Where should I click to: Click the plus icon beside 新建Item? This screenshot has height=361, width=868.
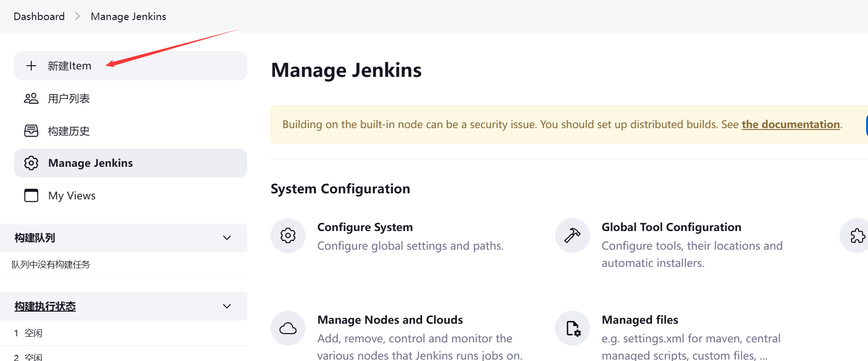tap(31, 66)
